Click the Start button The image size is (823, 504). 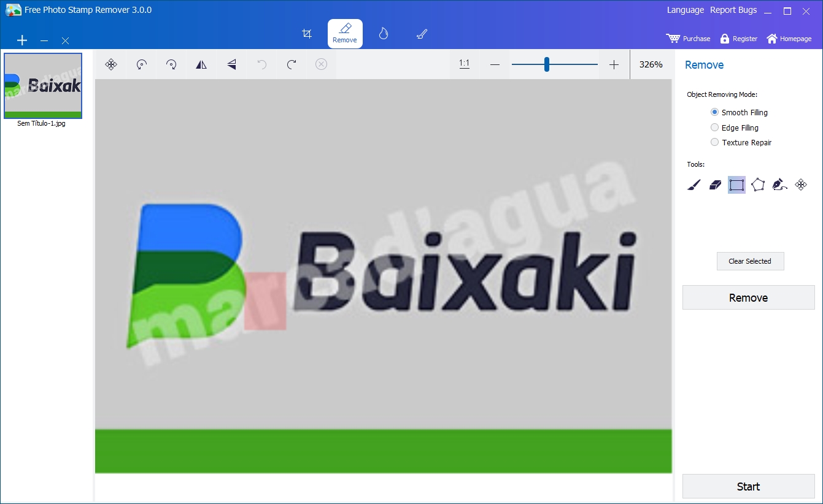pyautogui.click(x=748, y=486)
